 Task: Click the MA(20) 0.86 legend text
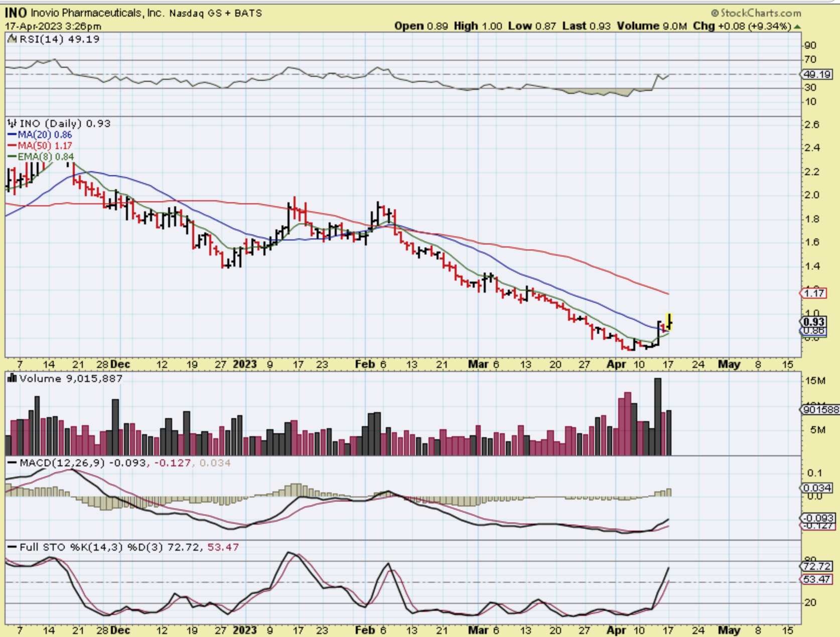coord(45,135)
